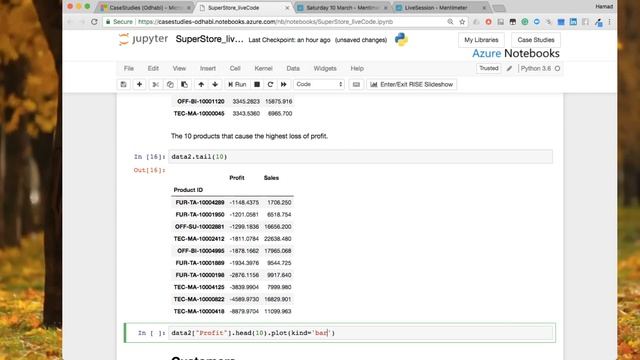Screen dimensions: 640x360
Task: Open My Libraries
Action: (x=481, y=40)
